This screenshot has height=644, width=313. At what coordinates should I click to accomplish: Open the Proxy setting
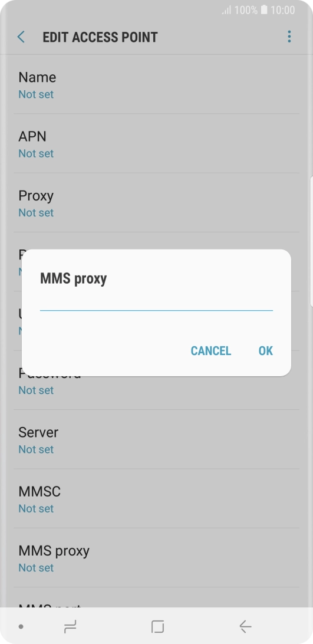tap(157, 203)
